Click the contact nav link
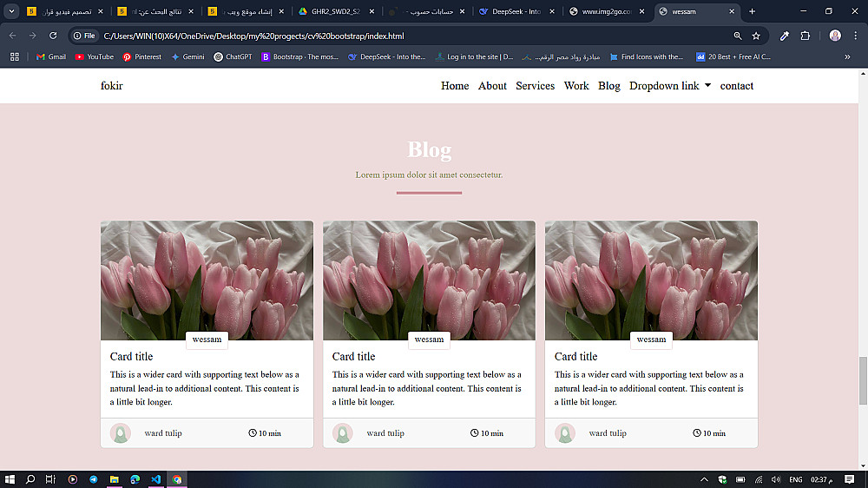This screenshot has width=868, height=488. pos(736,86)
